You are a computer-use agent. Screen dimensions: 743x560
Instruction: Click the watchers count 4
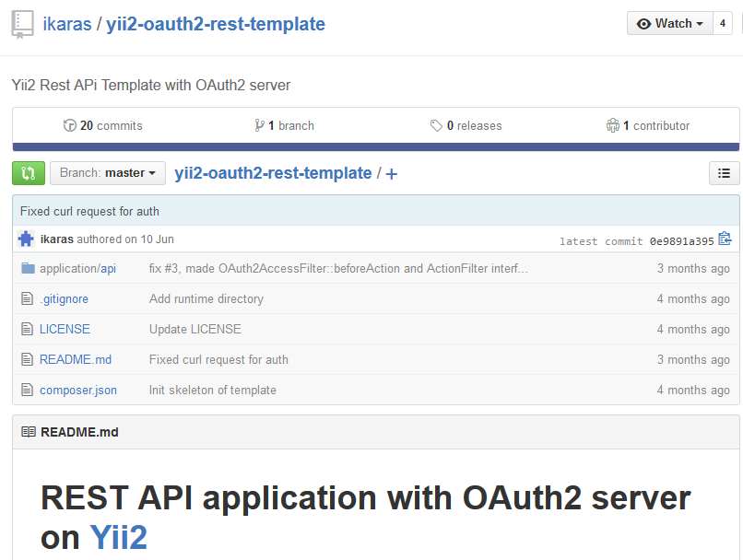722,24
